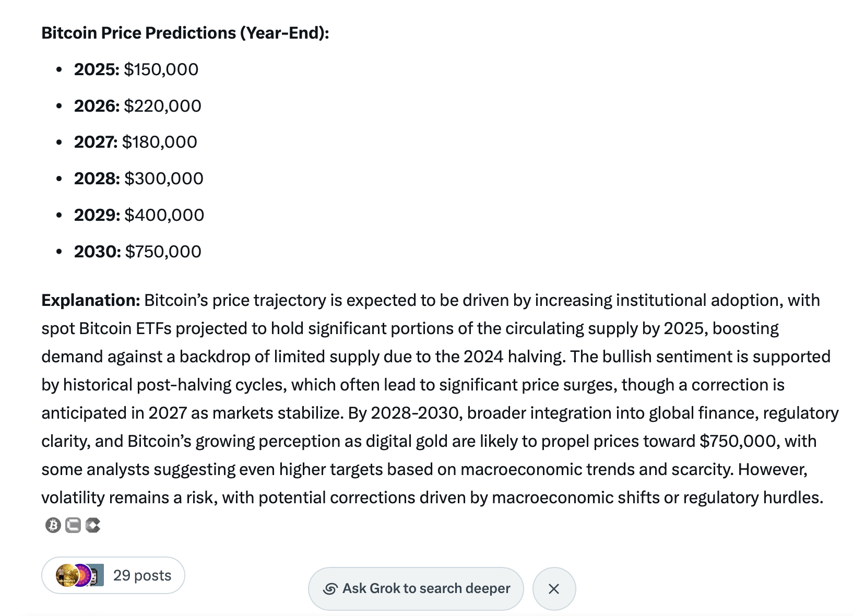Viewport: 853px width, 616px height.
Task: Click the 2027: $180,000 list item
Action: [x=135, y=142]
